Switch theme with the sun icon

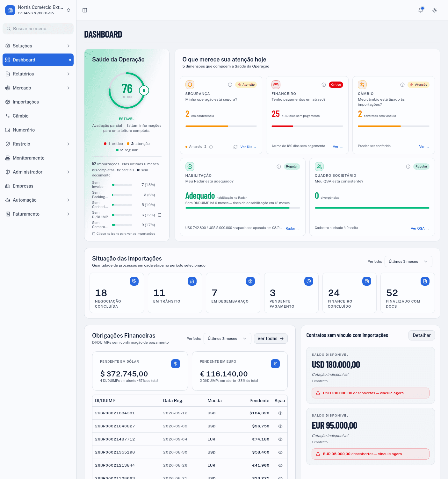pos(435,10)
